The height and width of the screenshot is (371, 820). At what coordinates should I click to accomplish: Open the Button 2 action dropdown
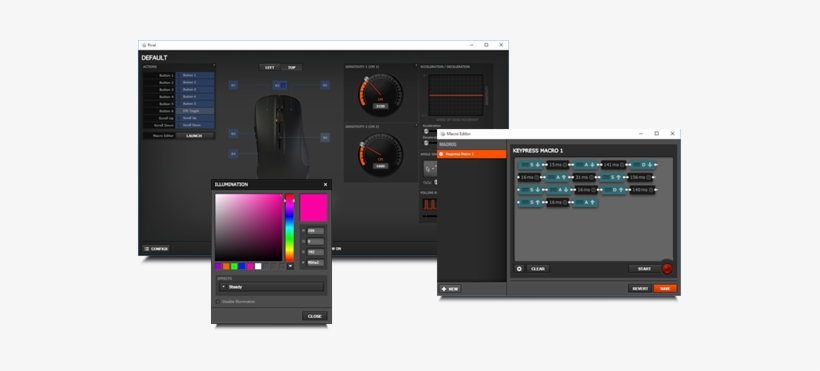pos(195,83)
